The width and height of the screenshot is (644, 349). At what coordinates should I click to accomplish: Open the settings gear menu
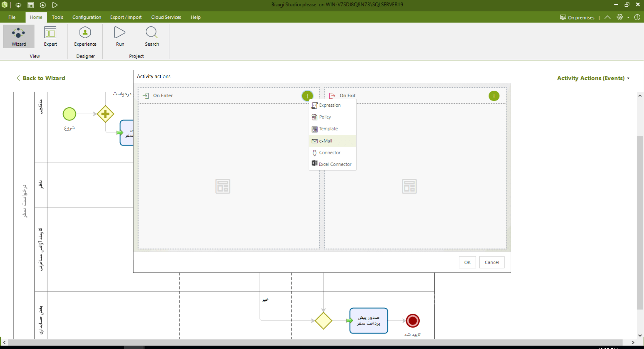click(620, 17)
